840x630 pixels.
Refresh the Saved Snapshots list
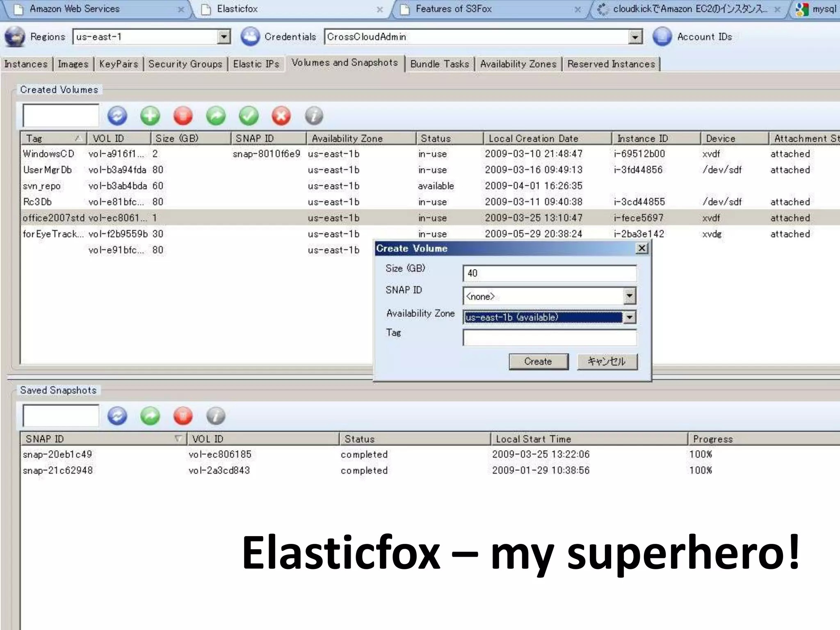[117, 416]
